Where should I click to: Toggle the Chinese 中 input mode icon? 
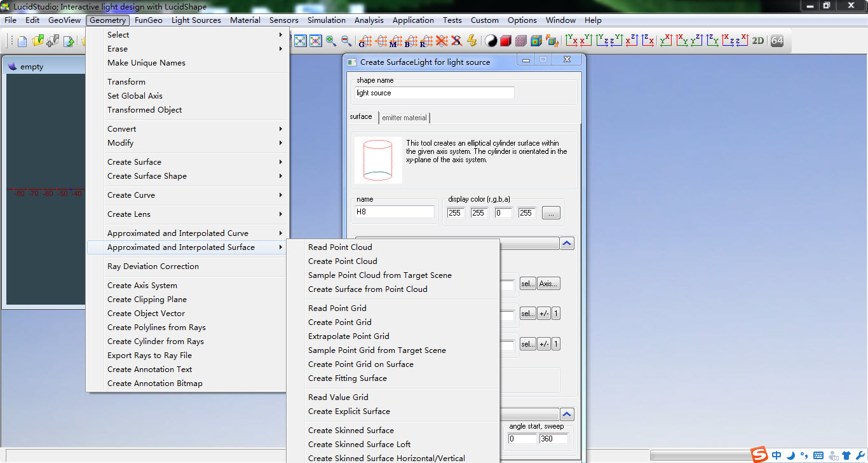point(776,455)
